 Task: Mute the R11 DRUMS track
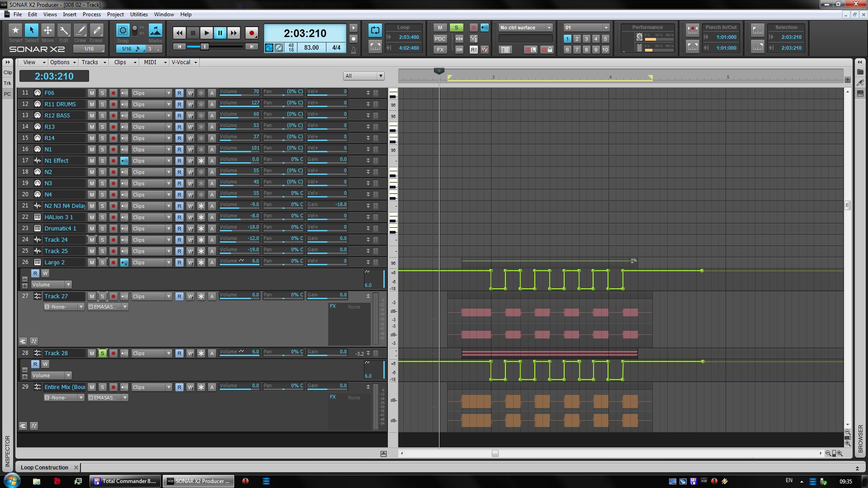pos(92,104)
